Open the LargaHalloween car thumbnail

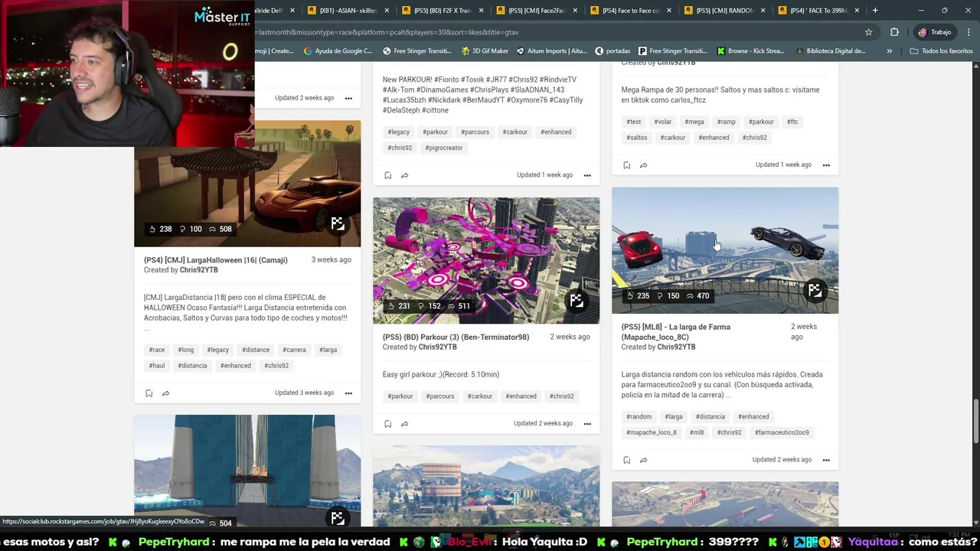[247, 184]
